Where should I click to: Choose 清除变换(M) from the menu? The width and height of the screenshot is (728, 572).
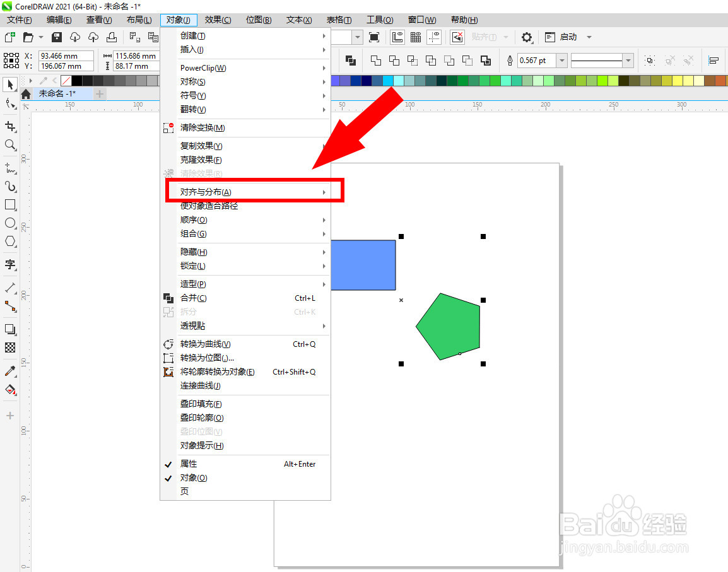point(245,127)
